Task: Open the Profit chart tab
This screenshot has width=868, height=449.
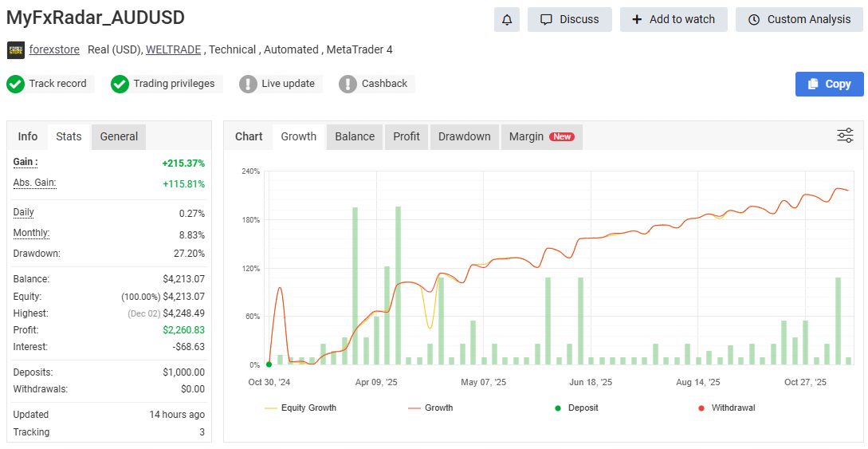Action: tap(407, 136)
